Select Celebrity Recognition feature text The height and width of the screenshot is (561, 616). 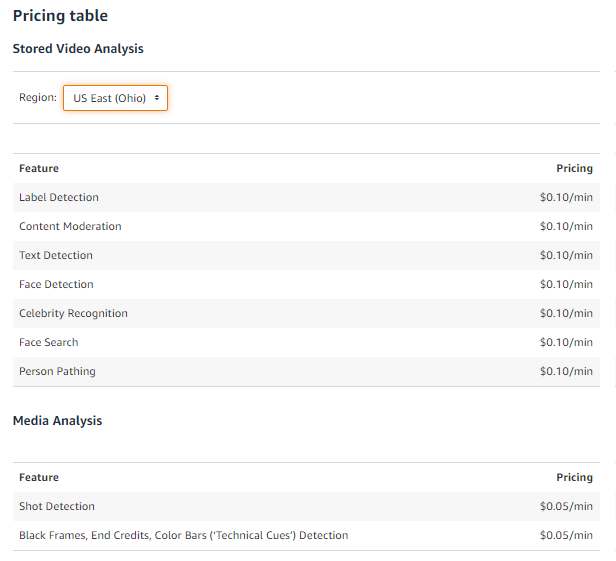[73, 314]
